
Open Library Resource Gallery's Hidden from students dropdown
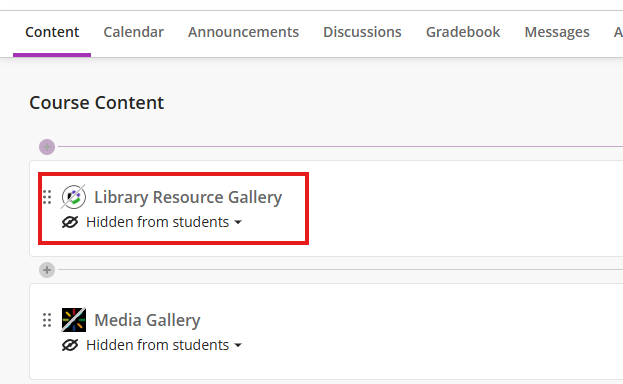[164, 222]
